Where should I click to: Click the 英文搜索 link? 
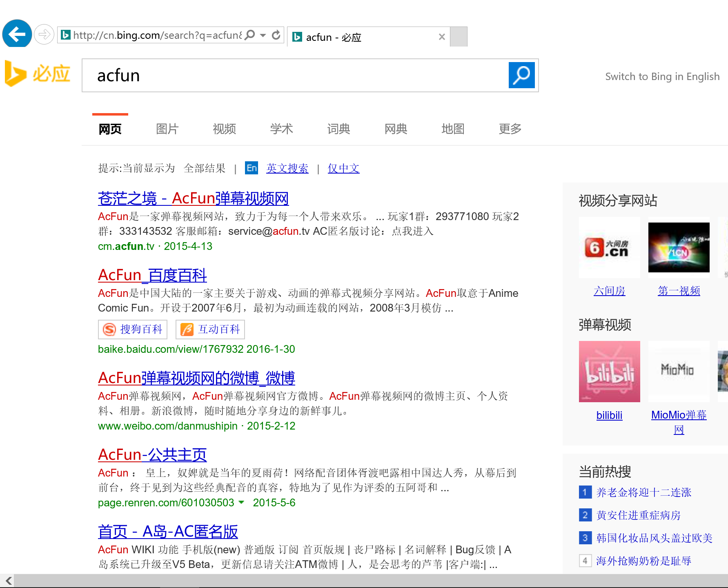click(287, 168)
